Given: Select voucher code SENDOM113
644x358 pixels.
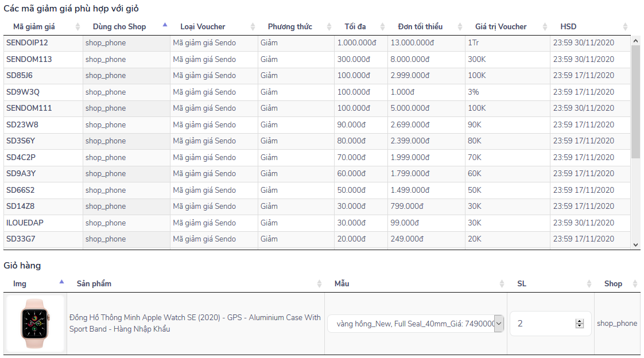Looking at the screenshot, I should (29, 59).
